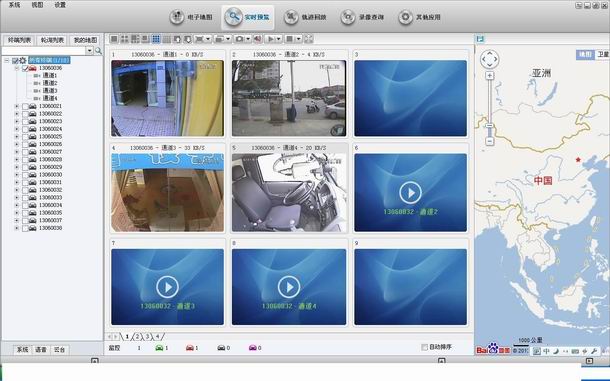Check the checkbox for terminal 13060038
Image resolution: width=610 pixels, height=381 pixels.
(25, 228)
